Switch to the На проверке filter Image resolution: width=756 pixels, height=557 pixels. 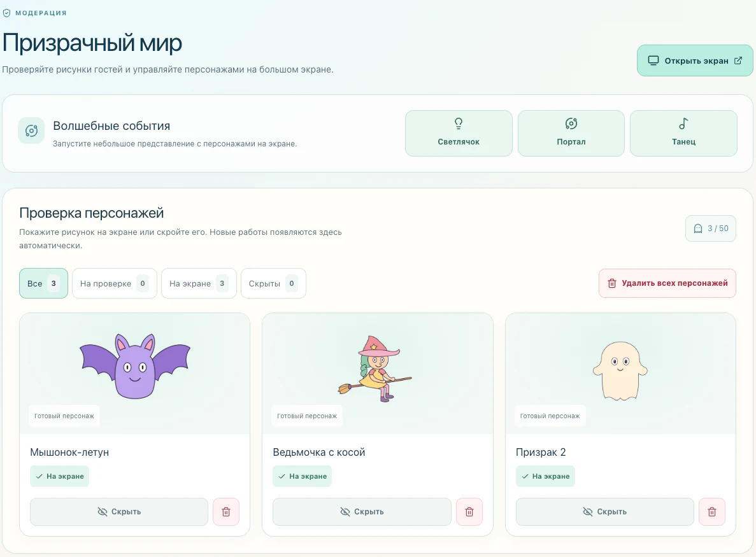pos(114,283)
